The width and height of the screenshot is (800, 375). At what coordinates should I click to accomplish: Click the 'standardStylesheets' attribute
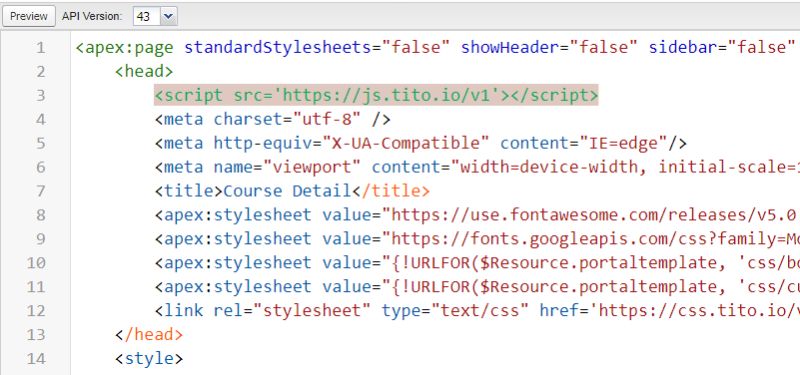278,48
